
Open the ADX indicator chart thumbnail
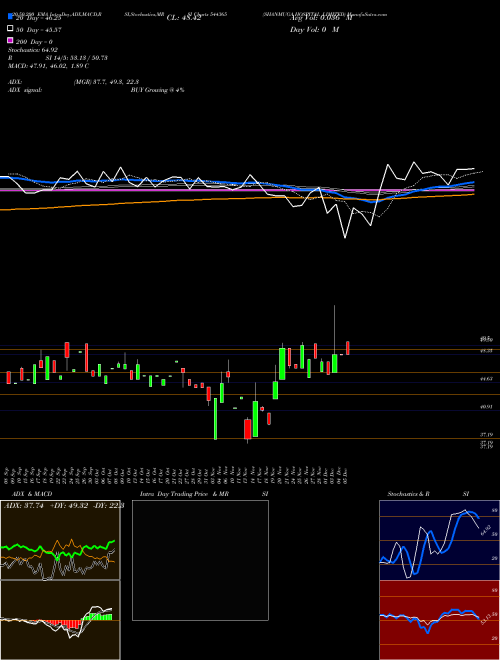point(60,540)
